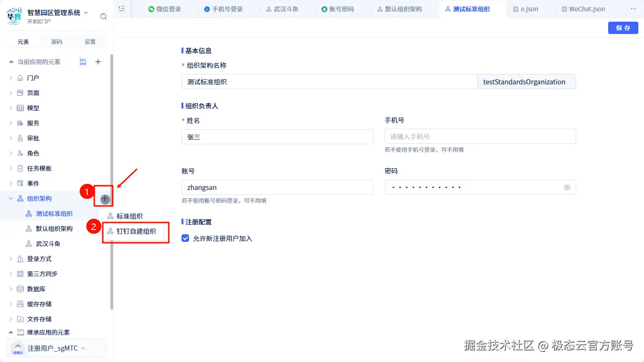This screenshot has height=362, width=644.
Task: Click the 事件 event icon in tree
Action: pyautogui.click(x=20, y=183)
